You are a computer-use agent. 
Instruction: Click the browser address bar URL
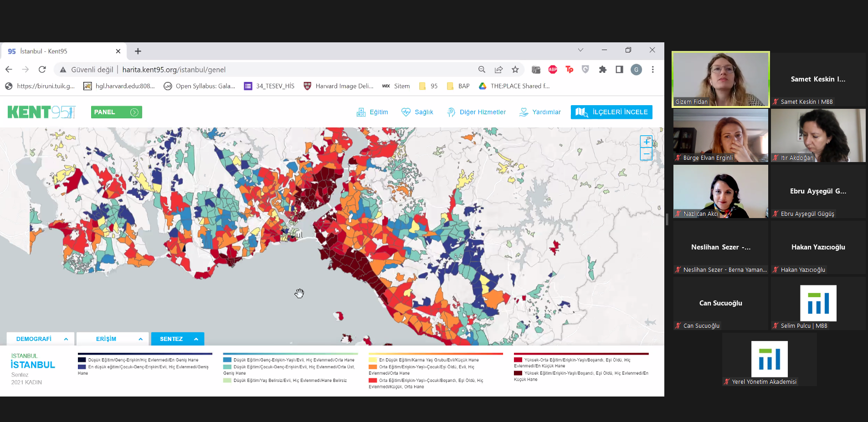174,70
